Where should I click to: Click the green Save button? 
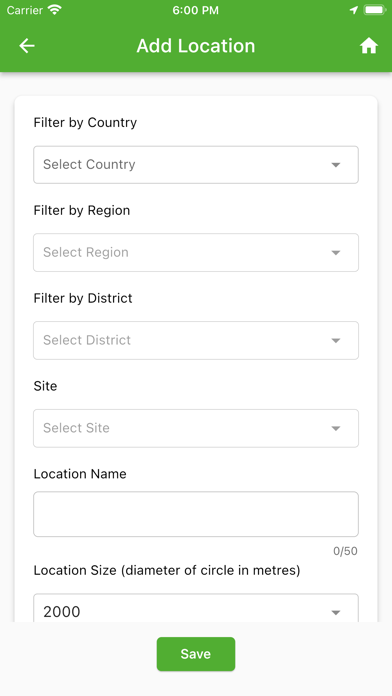[196, 654]
